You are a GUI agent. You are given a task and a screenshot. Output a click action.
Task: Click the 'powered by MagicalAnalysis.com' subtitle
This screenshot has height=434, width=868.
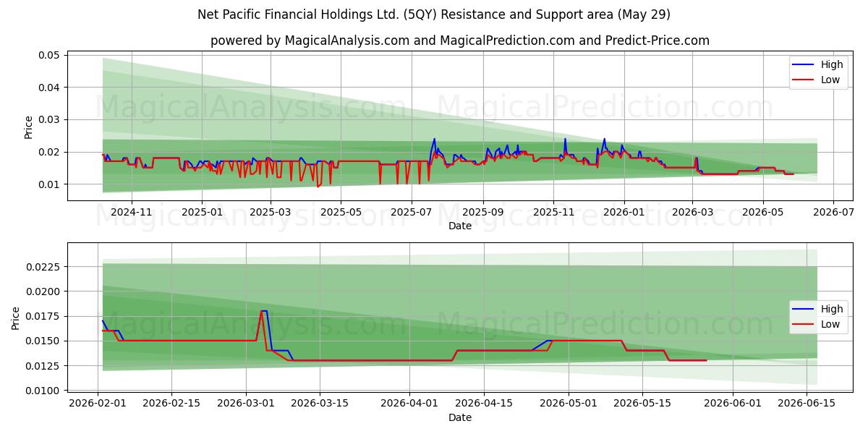[460, 41]
